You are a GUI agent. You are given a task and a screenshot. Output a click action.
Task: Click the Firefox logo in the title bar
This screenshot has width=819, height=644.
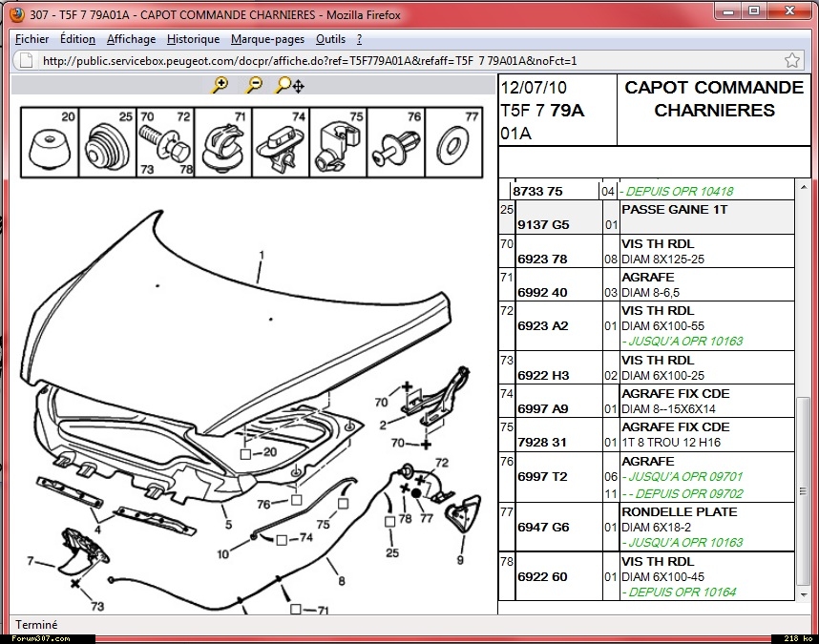[x=17, y=14]
